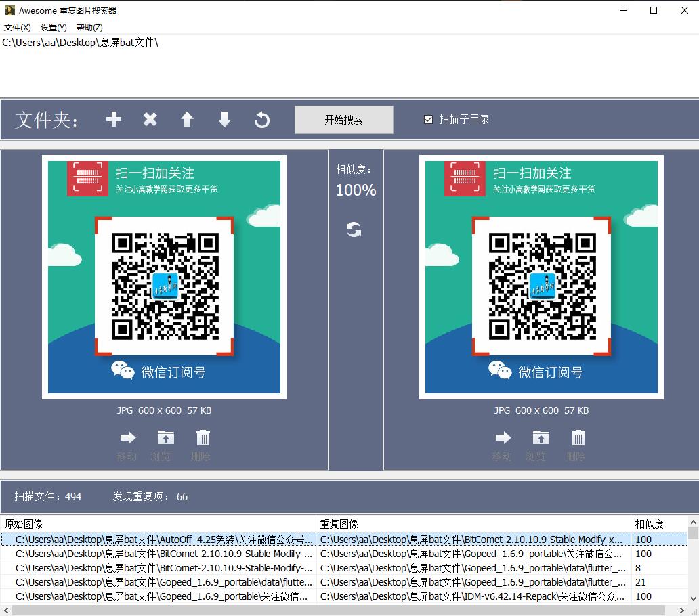
Task: Click horizontal scrollbar left arrow
Action: [x=6, y=610]
